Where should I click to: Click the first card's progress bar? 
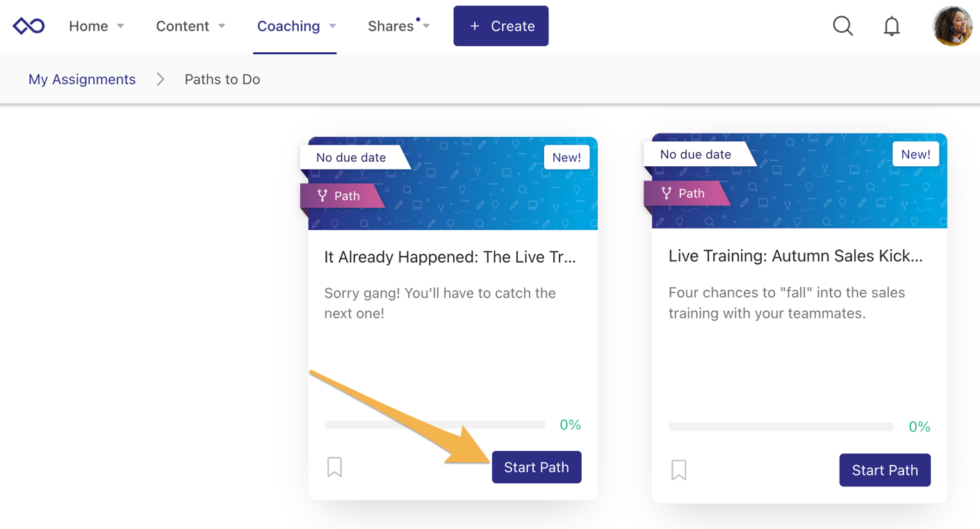434,424
